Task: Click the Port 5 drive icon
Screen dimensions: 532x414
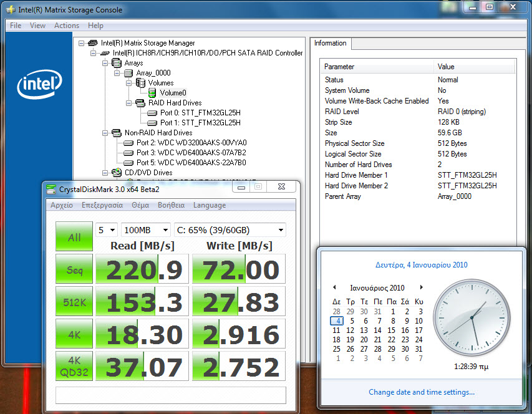Action: (128, 163)
